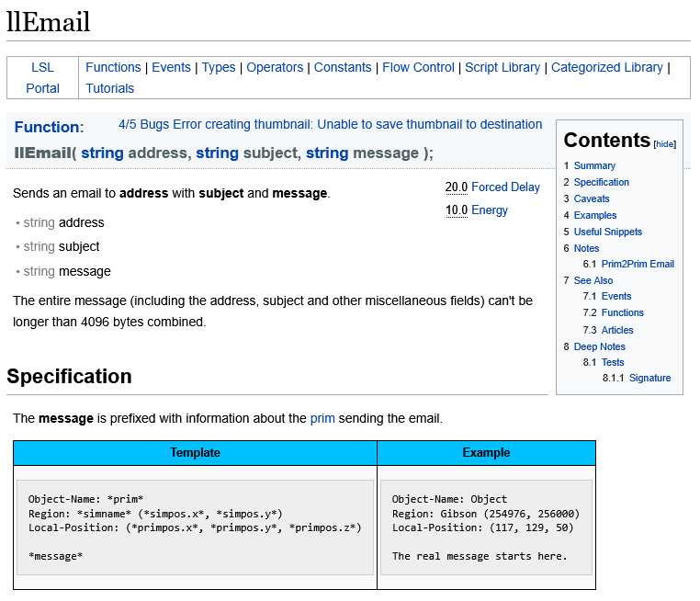Click the first string type in the signature
The height and width of the screenshot is (601, 700).
102,153
